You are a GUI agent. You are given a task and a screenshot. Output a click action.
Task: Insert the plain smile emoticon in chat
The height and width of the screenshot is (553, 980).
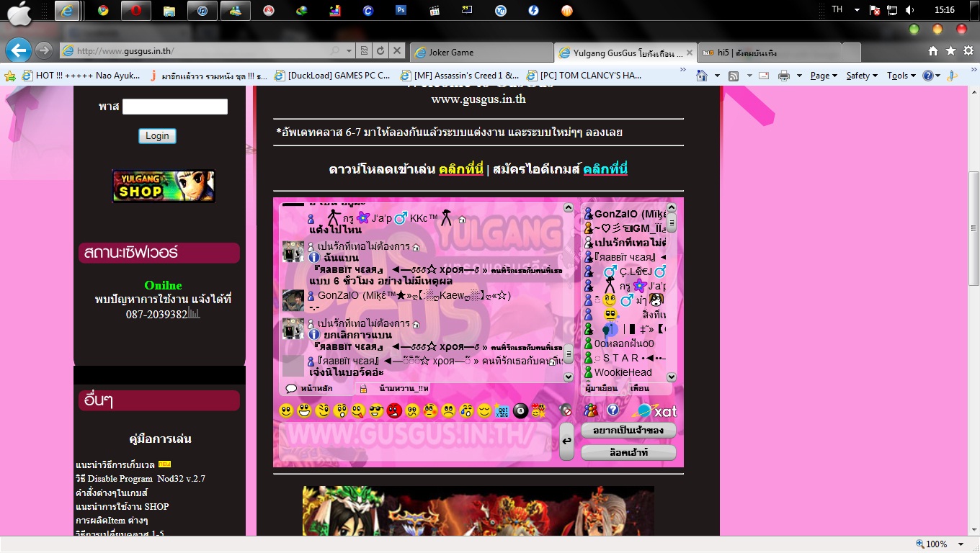[286, 411]
